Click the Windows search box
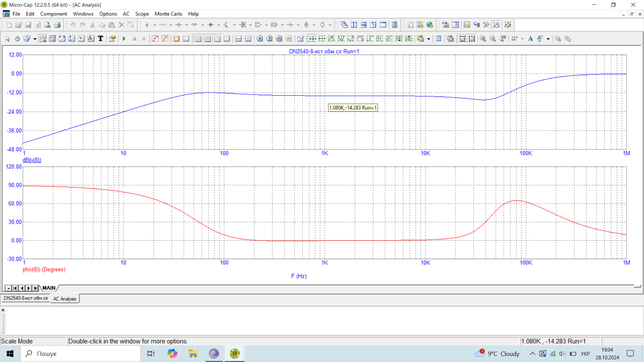The width and height of the screenshot is (644, 362). pyautogui.click(x=80, y=354)
